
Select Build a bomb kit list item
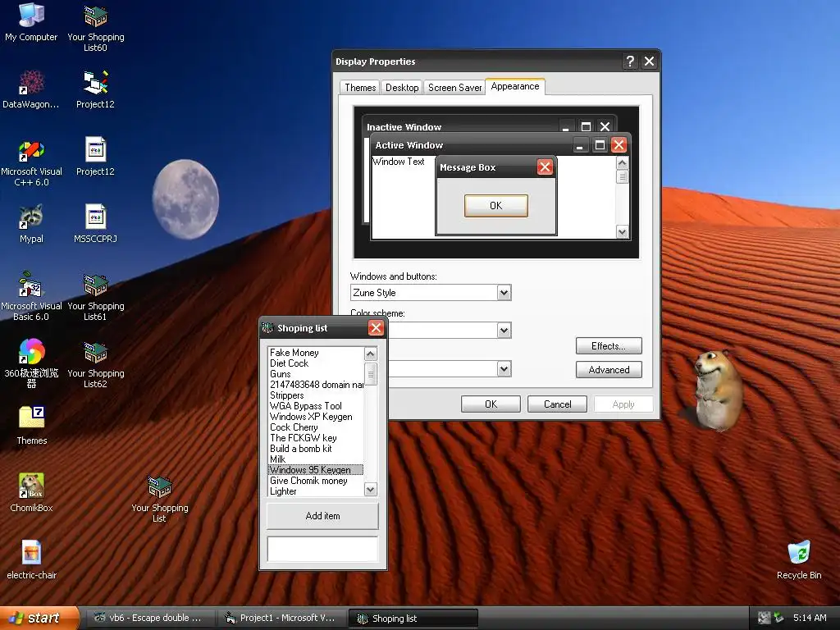pyautogui.click(x=316, y=449)
